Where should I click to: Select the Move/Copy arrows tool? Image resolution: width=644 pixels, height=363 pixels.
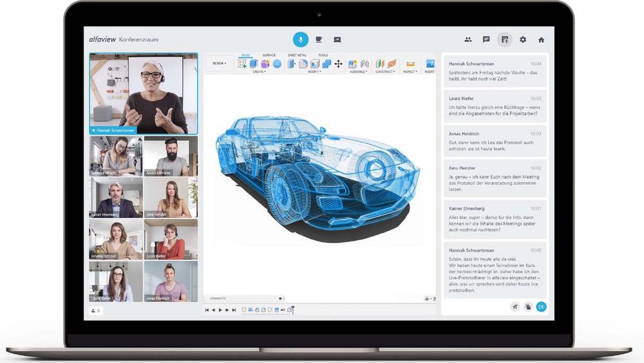pos(338,64)
